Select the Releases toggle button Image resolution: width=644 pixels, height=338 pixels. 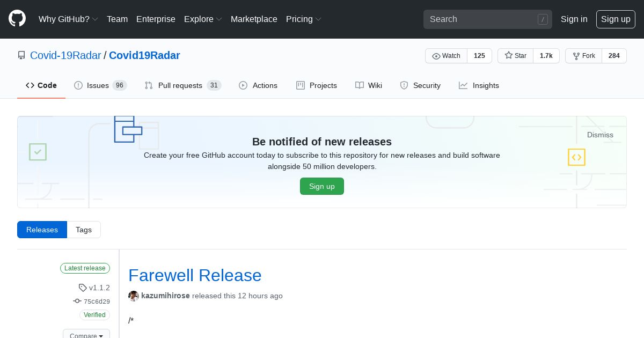pyautogui.click(x=42, y=230)
